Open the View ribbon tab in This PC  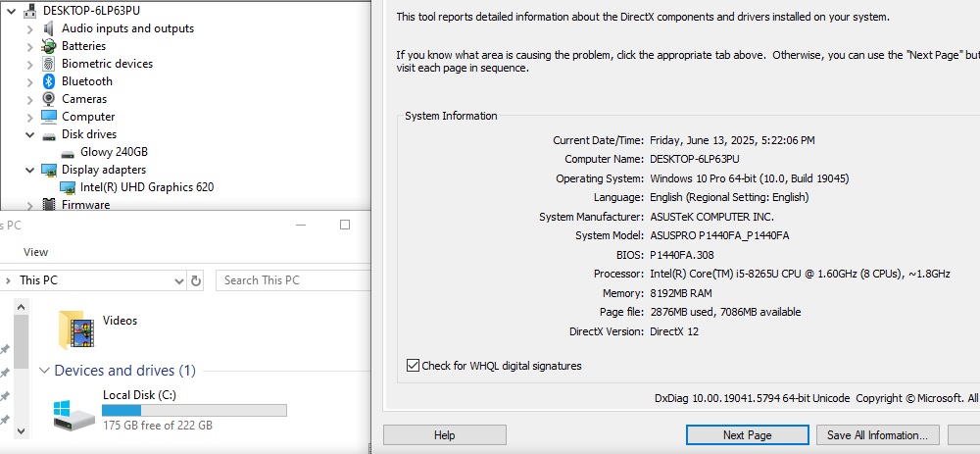pyautogui.click(x=35, y=252)
